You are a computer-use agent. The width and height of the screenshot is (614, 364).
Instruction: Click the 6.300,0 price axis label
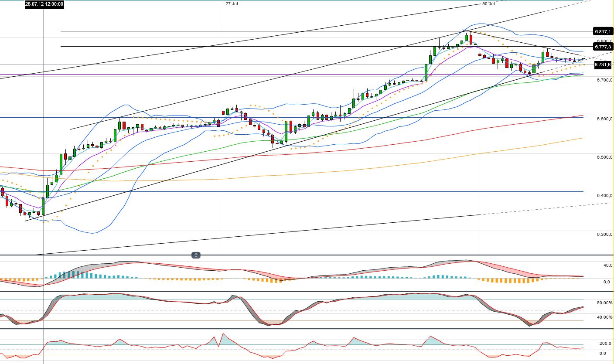click(x=604, y=235)
